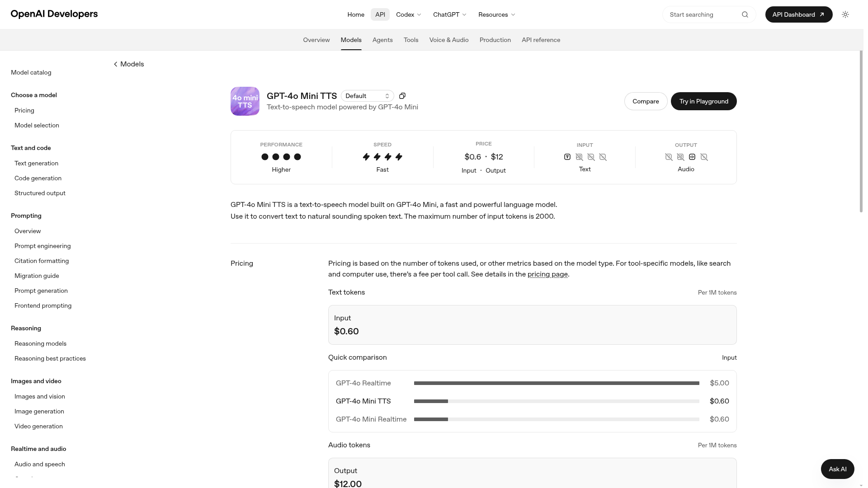868x488 pixels.
Task: Open Structured output sidebar page
Action: (x=40, y=193)
